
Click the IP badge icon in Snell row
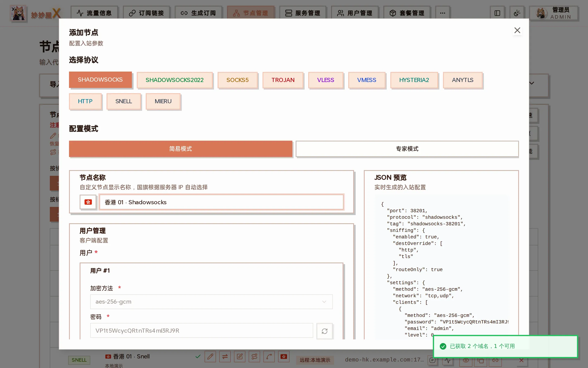click(432, 360)
